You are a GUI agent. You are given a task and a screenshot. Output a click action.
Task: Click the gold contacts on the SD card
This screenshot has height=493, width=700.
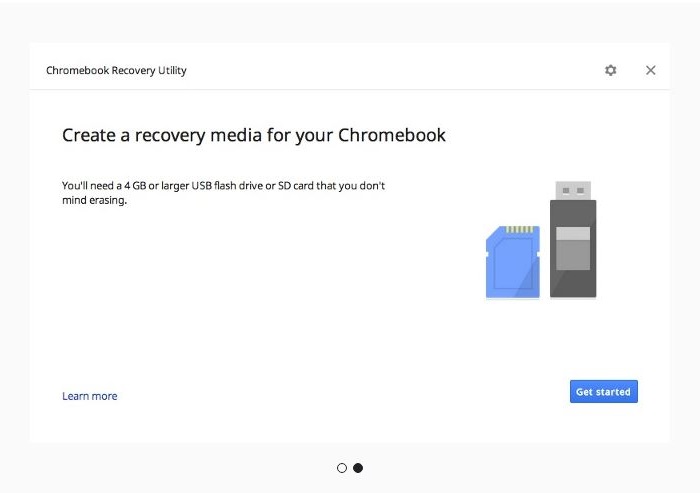point(520,230)
